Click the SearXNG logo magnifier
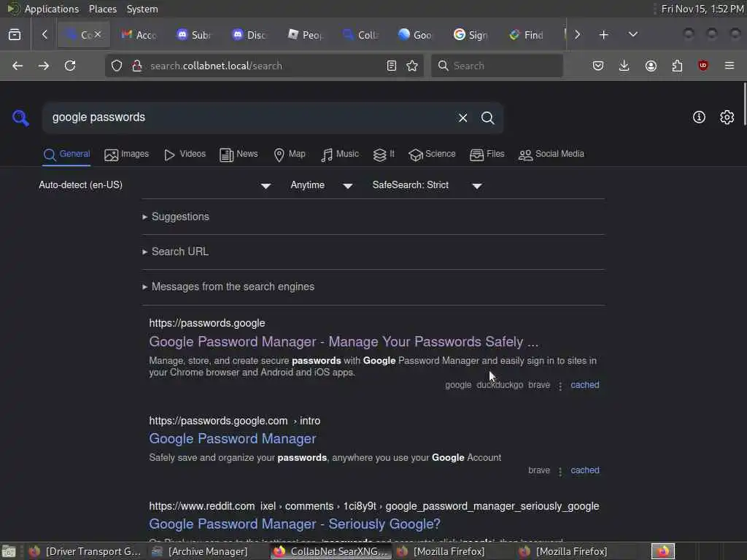 pos(20,117)
